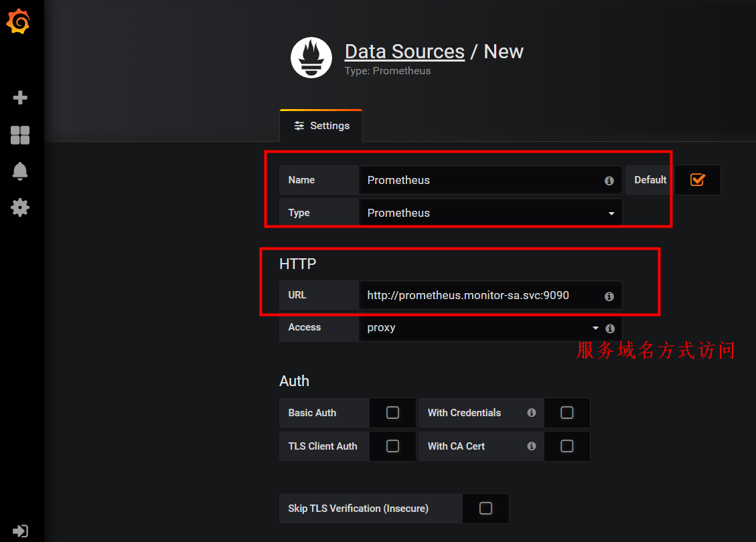Open the Access proxy dropdown
The height and width of the screenshot is (542, 756).
[490, 328]
